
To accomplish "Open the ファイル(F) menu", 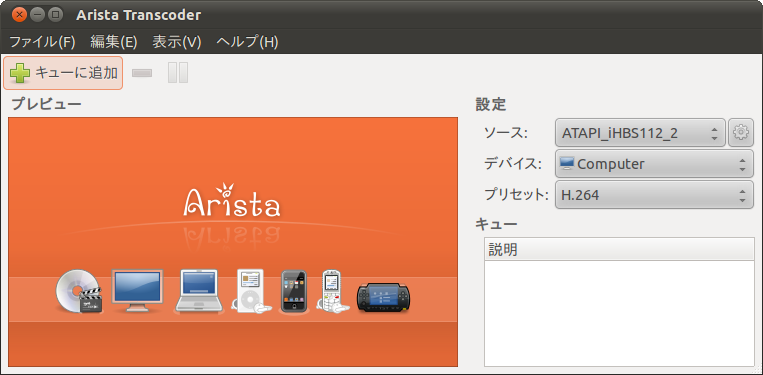I will [x=42, y=42].
